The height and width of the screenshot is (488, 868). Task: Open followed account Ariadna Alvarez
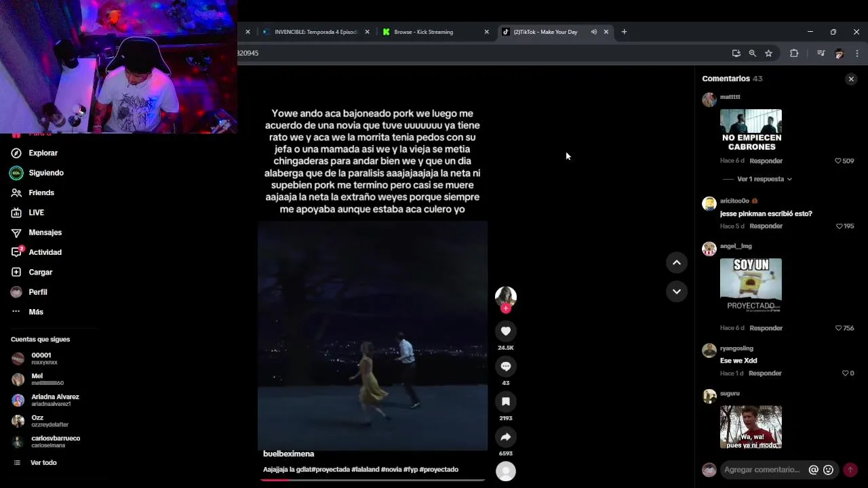[x=46, y=400]
